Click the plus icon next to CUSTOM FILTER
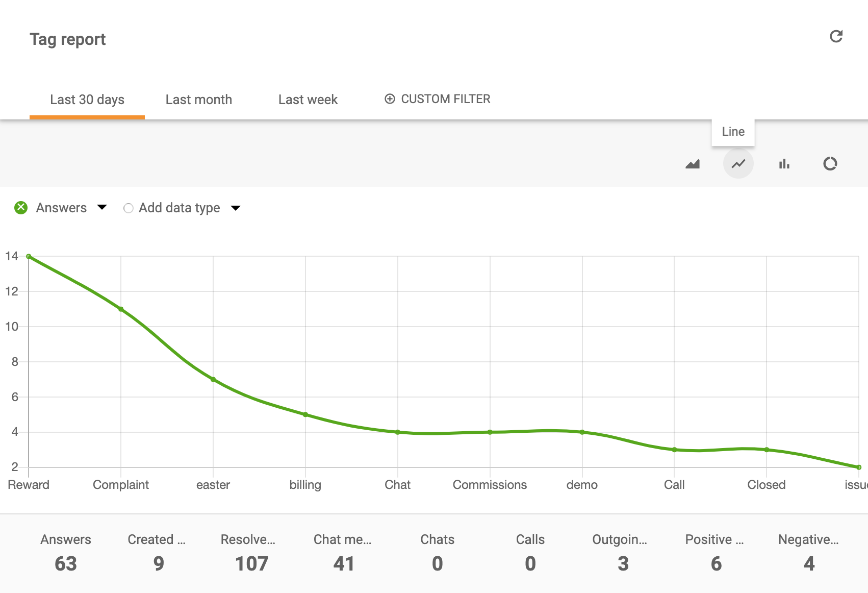This screenshot has width=868, height=593. pyautogui.click(x=390, y=98)
